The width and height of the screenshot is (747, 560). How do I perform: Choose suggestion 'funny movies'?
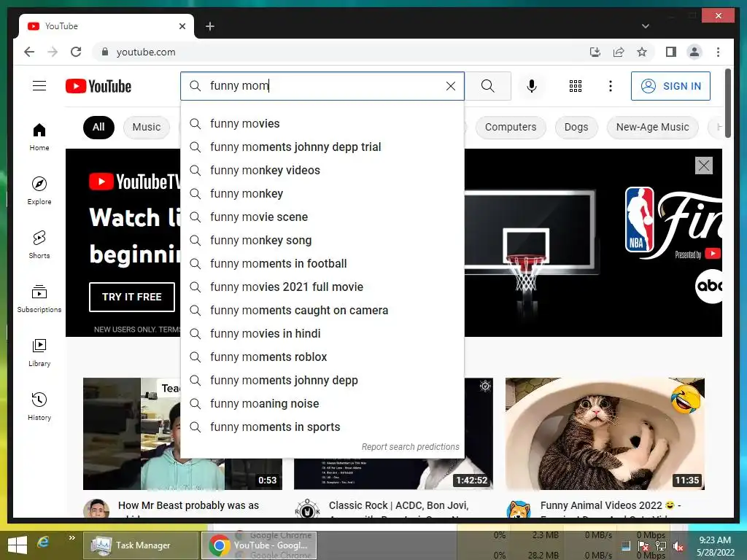pos(322,124)
